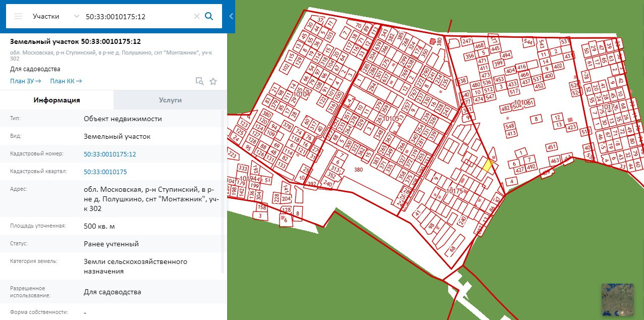
Task: Collapse the side panel with left chevron
Action: pyautogui.click(x=231, y=16)
